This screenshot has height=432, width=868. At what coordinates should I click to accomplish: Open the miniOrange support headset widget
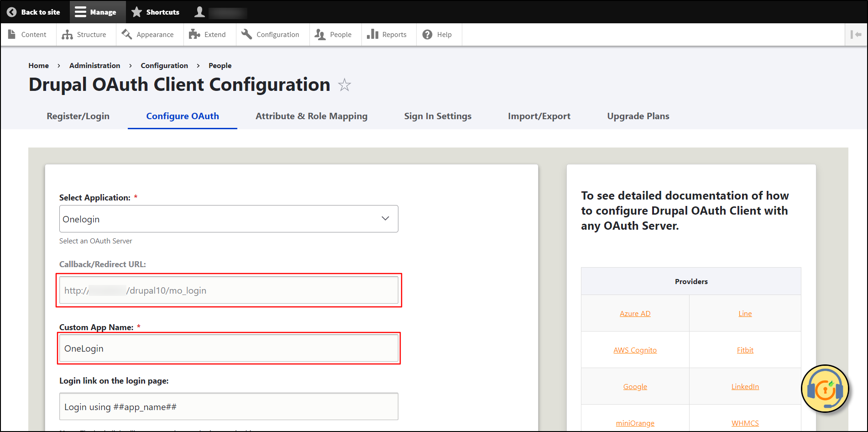pos(825,389)
